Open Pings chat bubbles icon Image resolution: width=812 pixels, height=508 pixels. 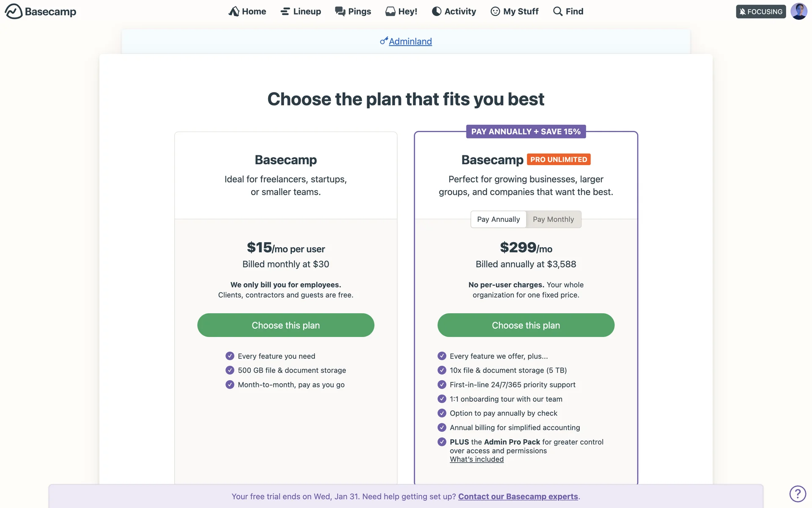(340, 11)
